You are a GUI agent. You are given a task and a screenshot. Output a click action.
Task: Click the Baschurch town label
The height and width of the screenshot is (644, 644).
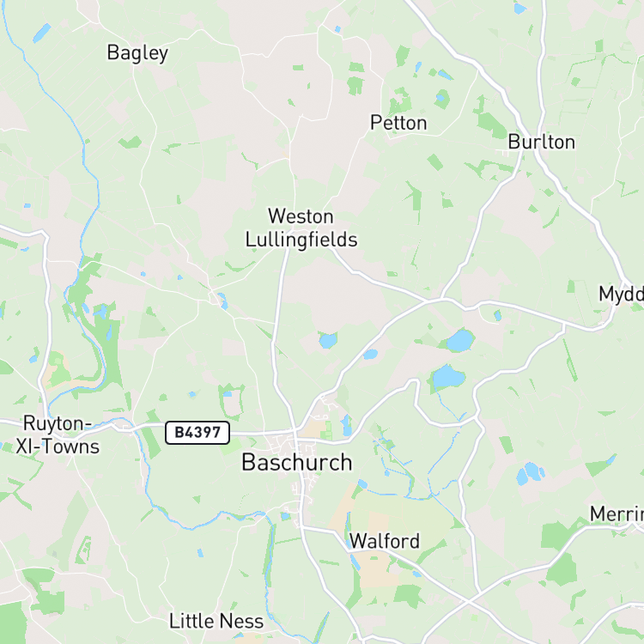click(x=296, y=463)
